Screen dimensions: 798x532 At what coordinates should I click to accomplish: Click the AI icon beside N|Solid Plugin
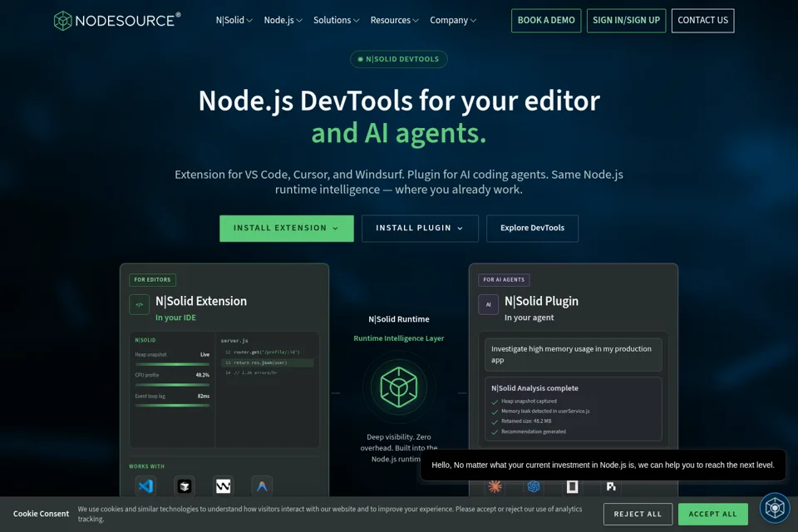point(488,304)
